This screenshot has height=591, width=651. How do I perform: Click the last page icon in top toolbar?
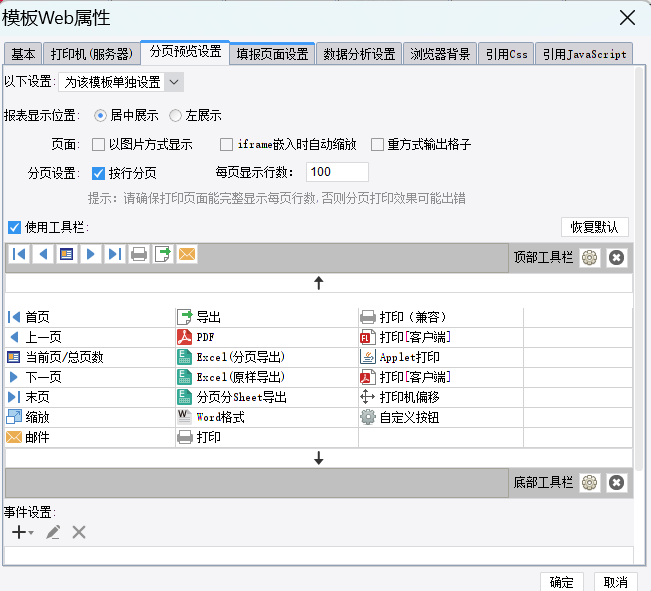click(115, 254)
